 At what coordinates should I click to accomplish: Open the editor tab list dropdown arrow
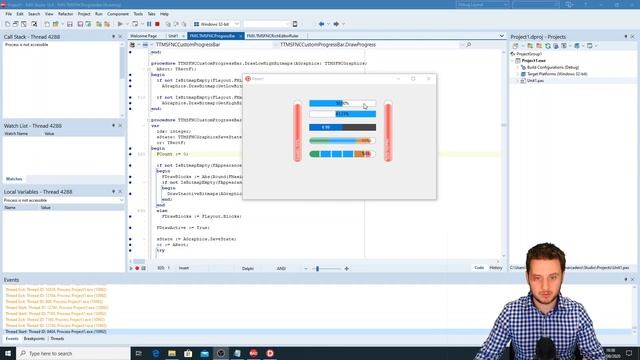pos(502,36)
